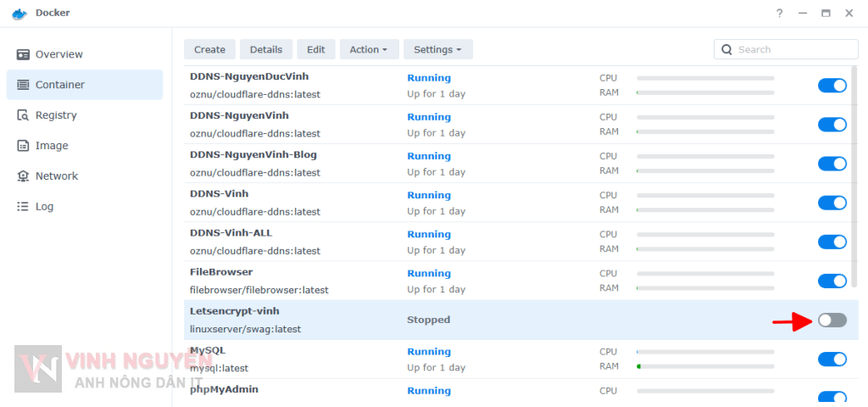Screen dimensions: 868x407
Task: Select the Container tab in sidebar
Action: click(x=85, y=85)
